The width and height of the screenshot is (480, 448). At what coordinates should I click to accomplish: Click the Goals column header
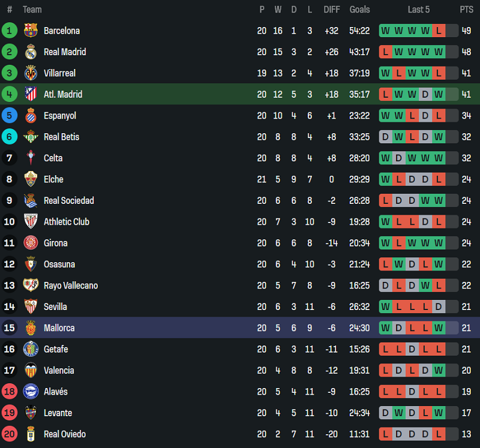point(360,10)
